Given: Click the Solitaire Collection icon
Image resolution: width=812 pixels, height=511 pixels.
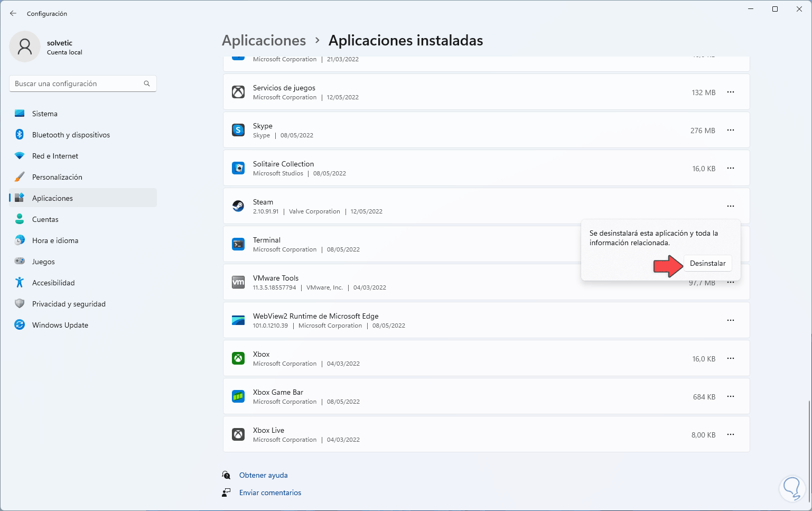Looking at the screenshot, I should coord(238,168).
